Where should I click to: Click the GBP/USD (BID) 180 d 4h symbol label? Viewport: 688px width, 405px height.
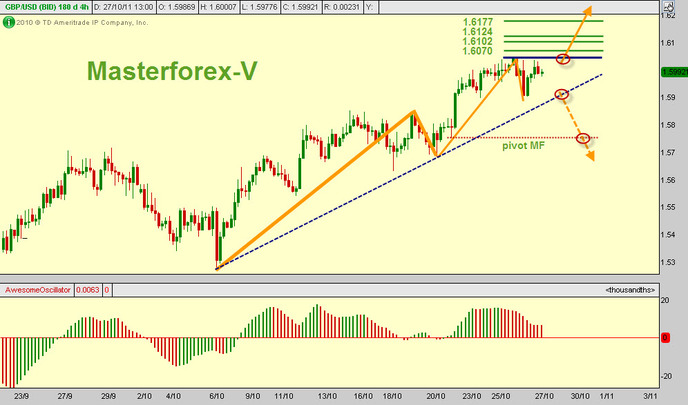coord(47,7)
